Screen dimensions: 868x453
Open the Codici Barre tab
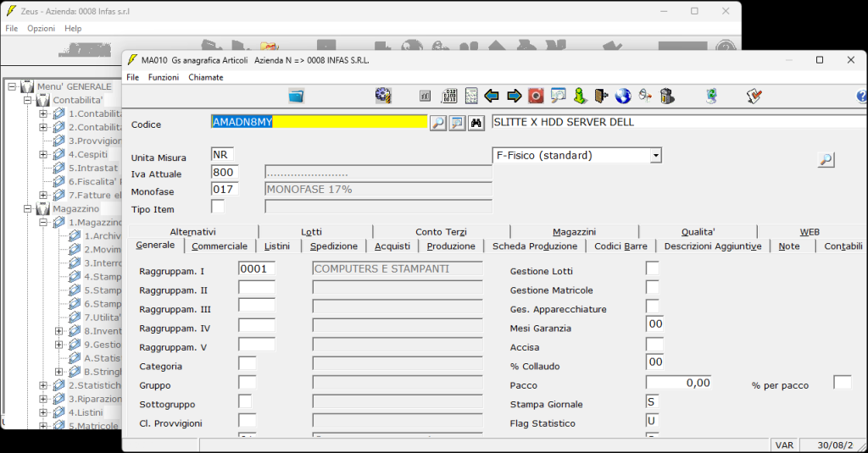coord(620,246)
